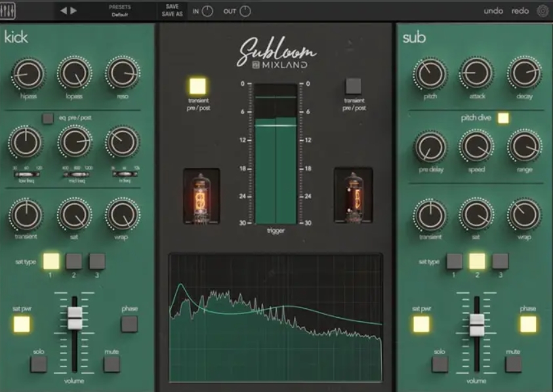The height and width of the screenshot is (392, 553).
Task: Toggle the left transient pre / post button
Action: (x=197, y=86)
